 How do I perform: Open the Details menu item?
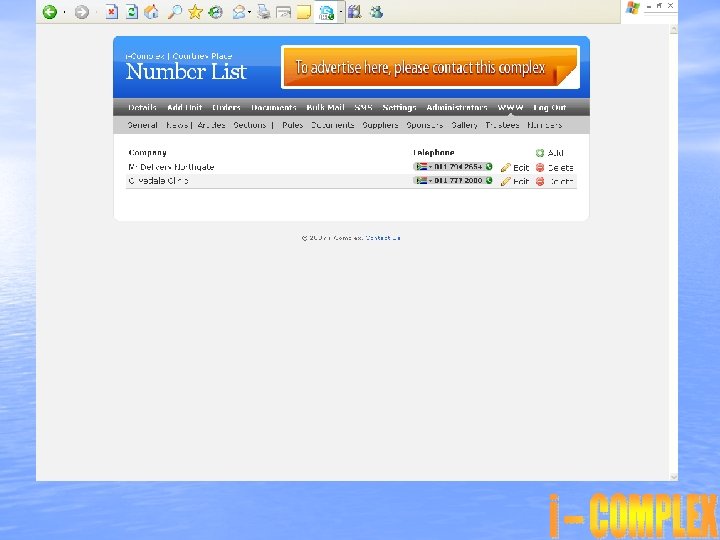click(x=142, y=107)
